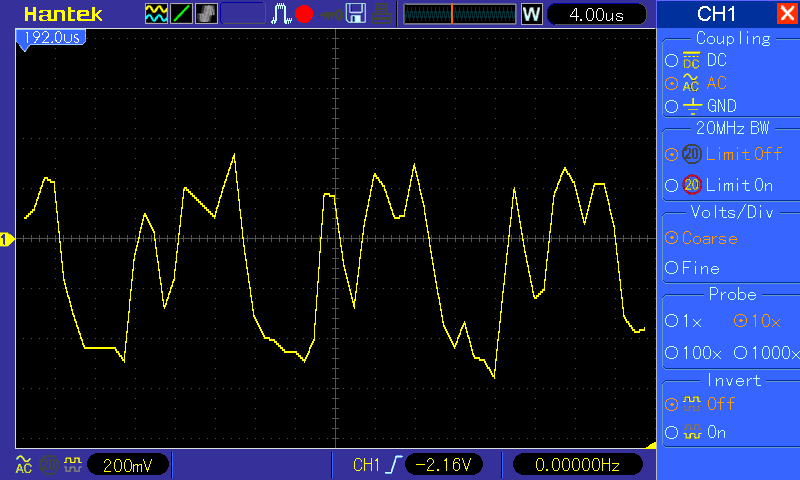Click the green diagonal line display icon
The image size is (800, 480).
click(x=181, y=14)
